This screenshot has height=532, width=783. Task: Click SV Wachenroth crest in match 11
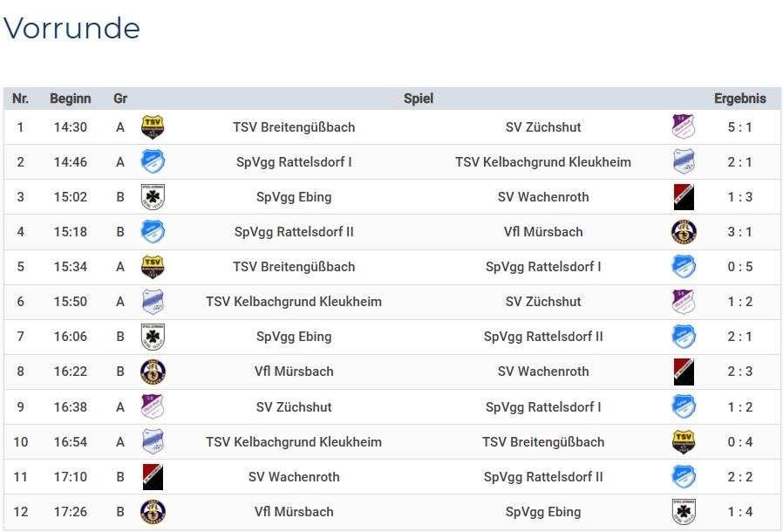pos(153,477)
